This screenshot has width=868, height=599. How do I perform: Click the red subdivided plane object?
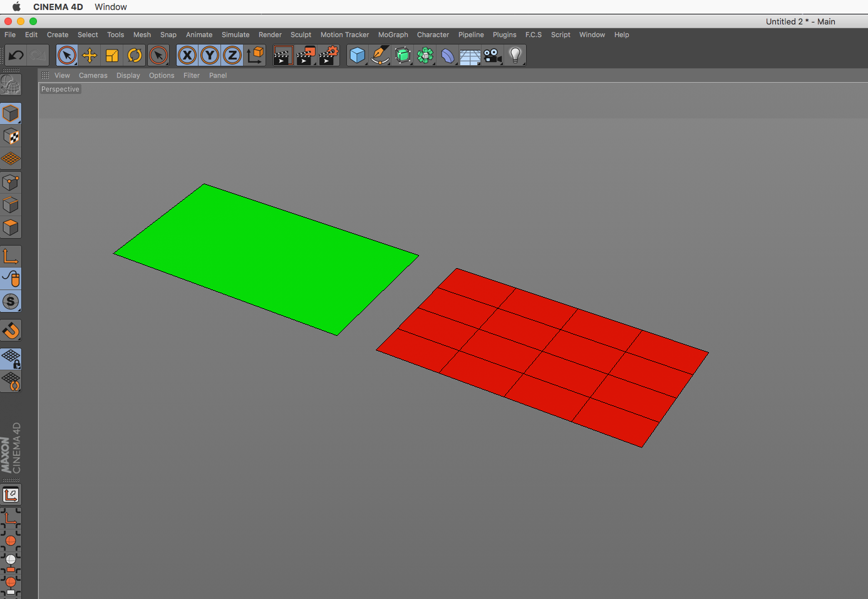[x=542, y=357]
